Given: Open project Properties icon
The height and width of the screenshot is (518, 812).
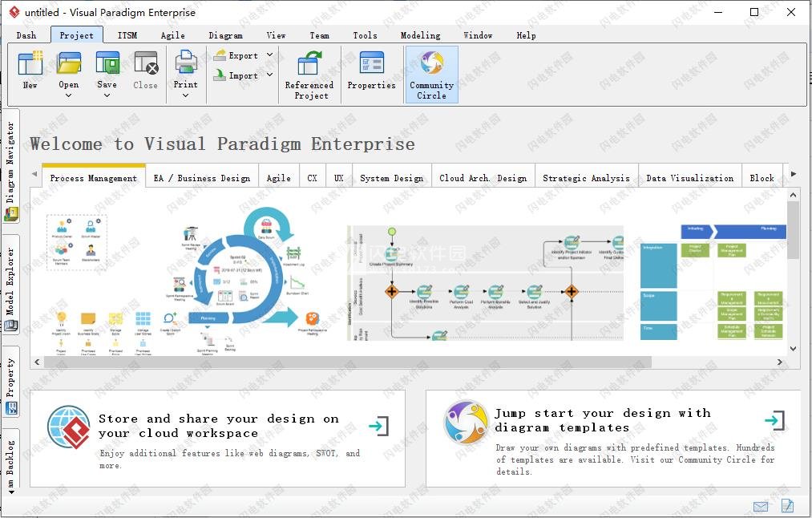Looking at the screenshot, I should click(371, 63).
